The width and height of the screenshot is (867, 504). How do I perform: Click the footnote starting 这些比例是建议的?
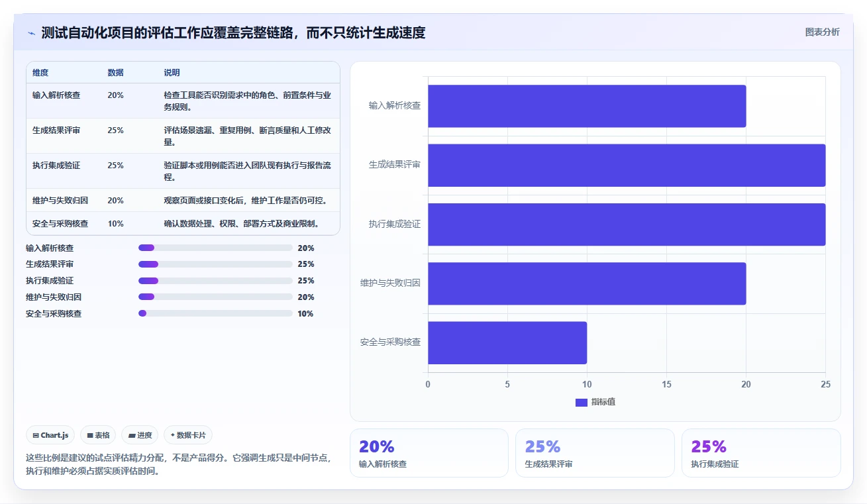(x=179, y=465)
